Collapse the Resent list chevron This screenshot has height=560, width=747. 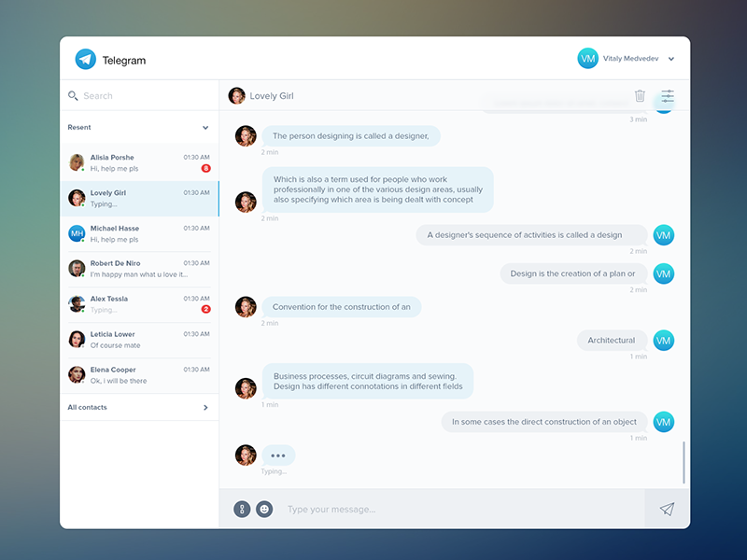coord(205,128)
